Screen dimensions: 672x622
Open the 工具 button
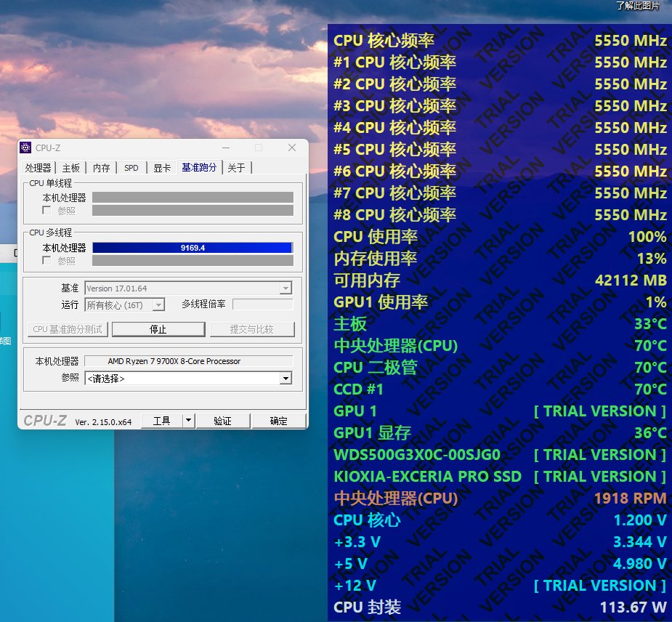(162, 421)
